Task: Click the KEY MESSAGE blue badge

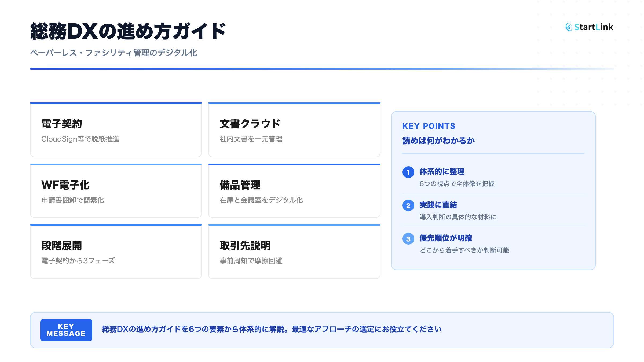Action: point(66,330)
